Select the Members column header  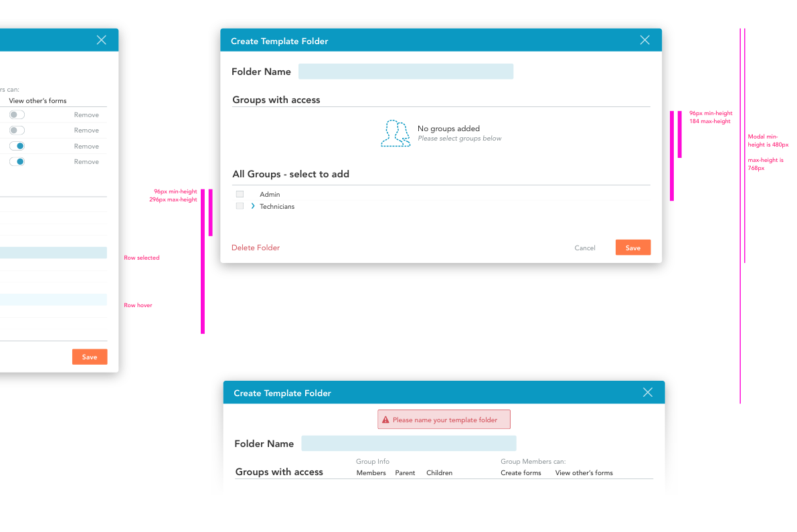pos(371,473)
